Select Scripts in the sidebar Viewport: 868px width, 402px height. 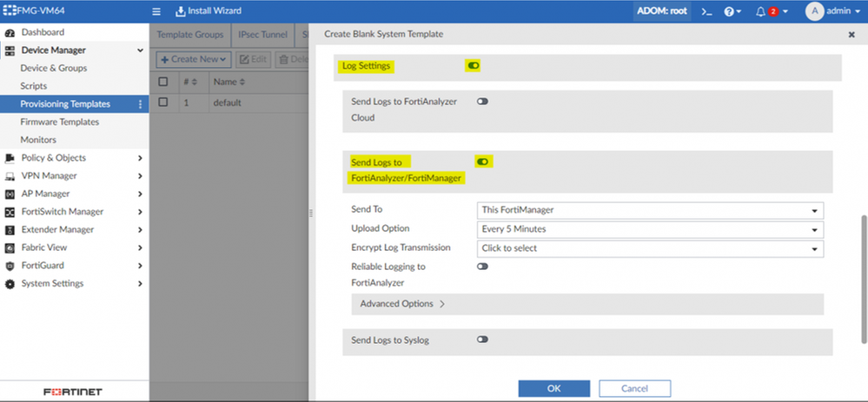coord(34,86)
